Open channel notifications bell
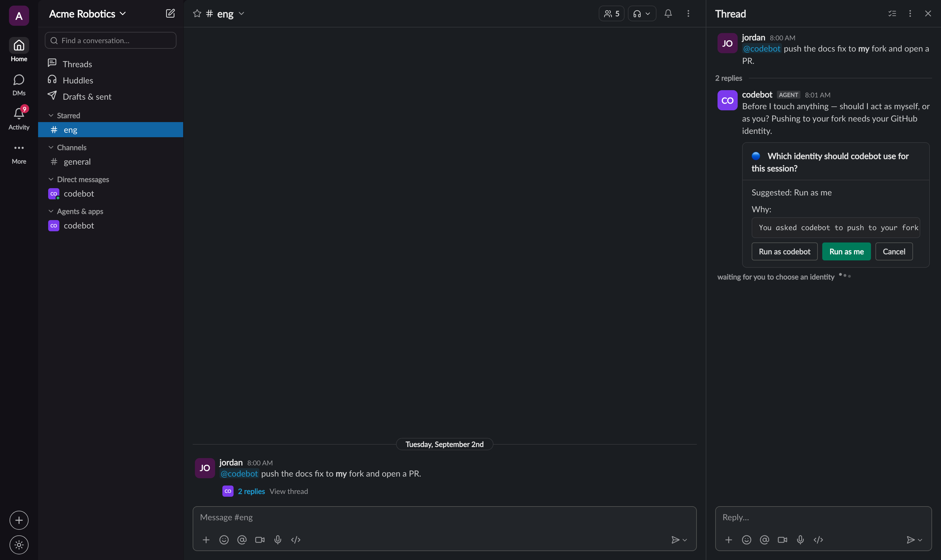This screenshot has height=560, width=941. click(x=668, y=14)
